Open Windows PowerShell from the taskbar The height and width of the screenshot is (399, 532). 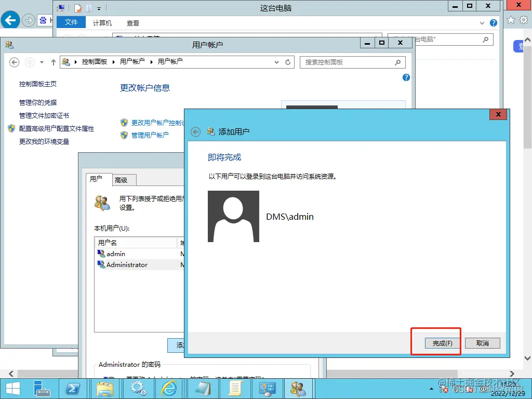tap(73, 388)
